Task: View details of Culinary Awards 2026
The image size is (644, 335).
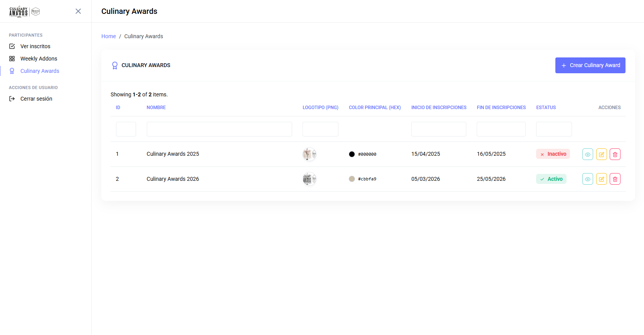Action: pos(587,179)
